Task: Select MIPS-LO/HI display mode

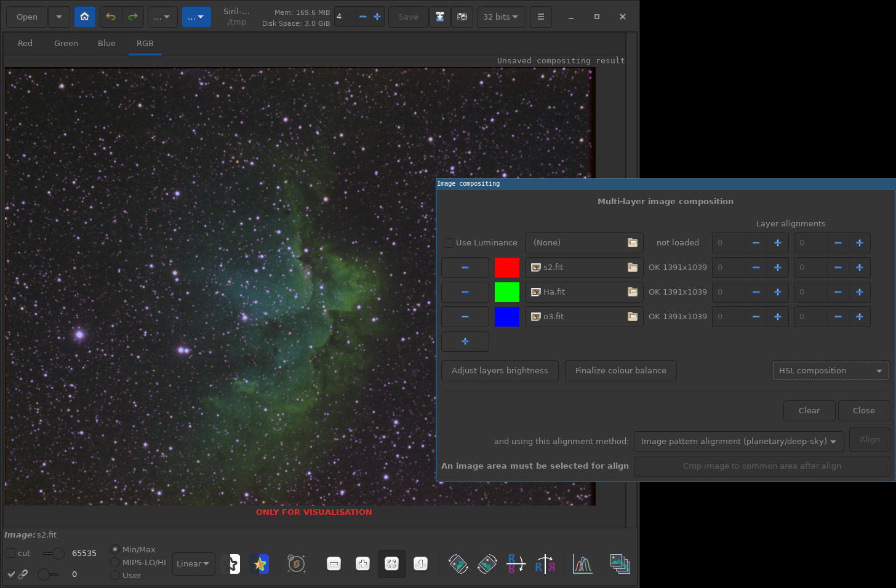Action: tap(115, 562)
